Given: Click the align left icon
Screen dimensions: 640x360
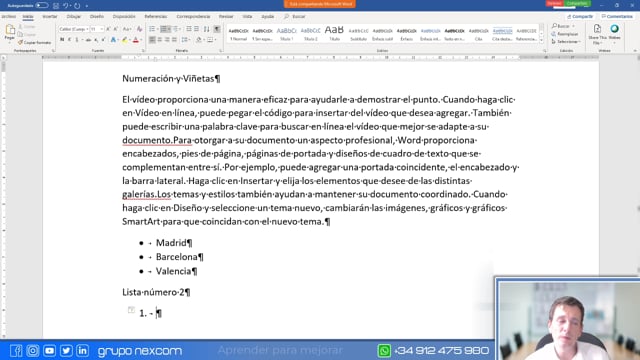Looking at the screenshot, I should point(152,40).
